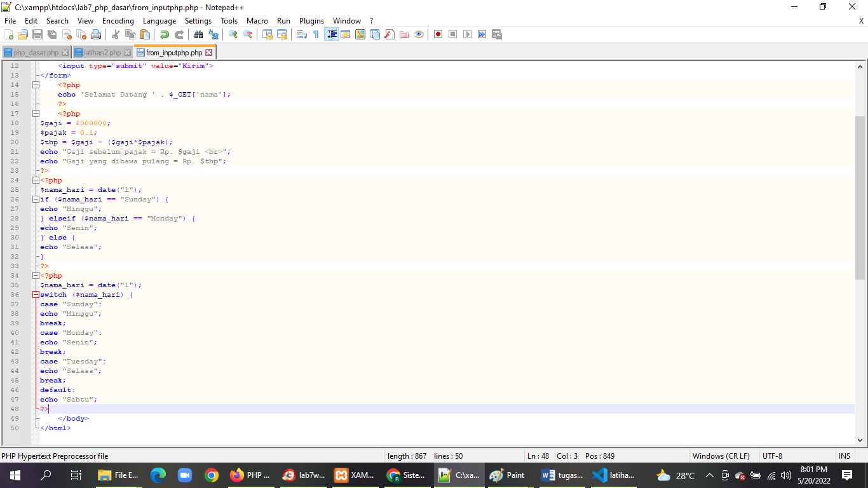Click the Open file toolbar icon
Image resolution: width=868 pixels, height=488 pixels.
23,34
